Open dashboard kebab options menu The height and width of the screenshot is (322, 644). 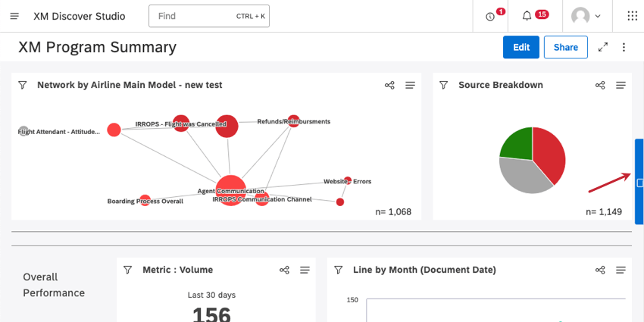624,47
